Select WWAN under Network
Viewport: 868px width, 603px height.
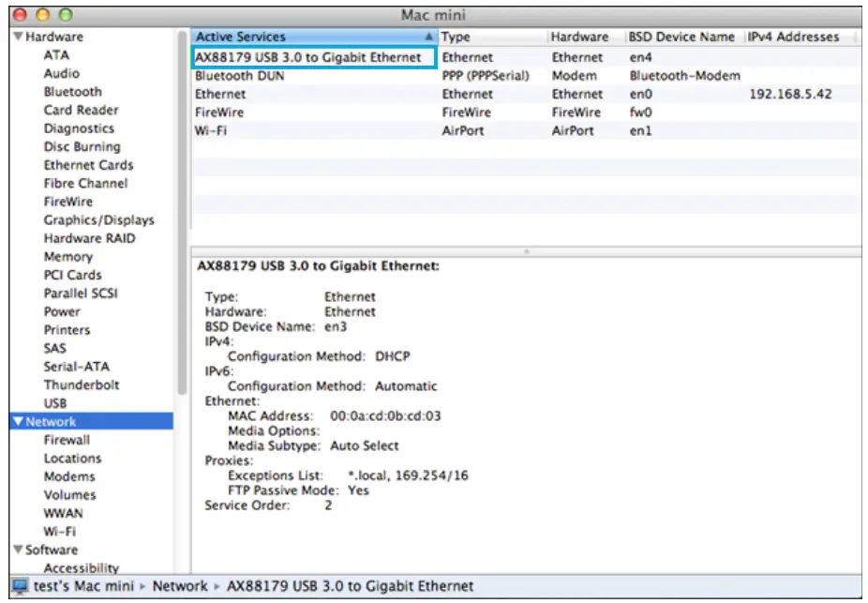63,513
